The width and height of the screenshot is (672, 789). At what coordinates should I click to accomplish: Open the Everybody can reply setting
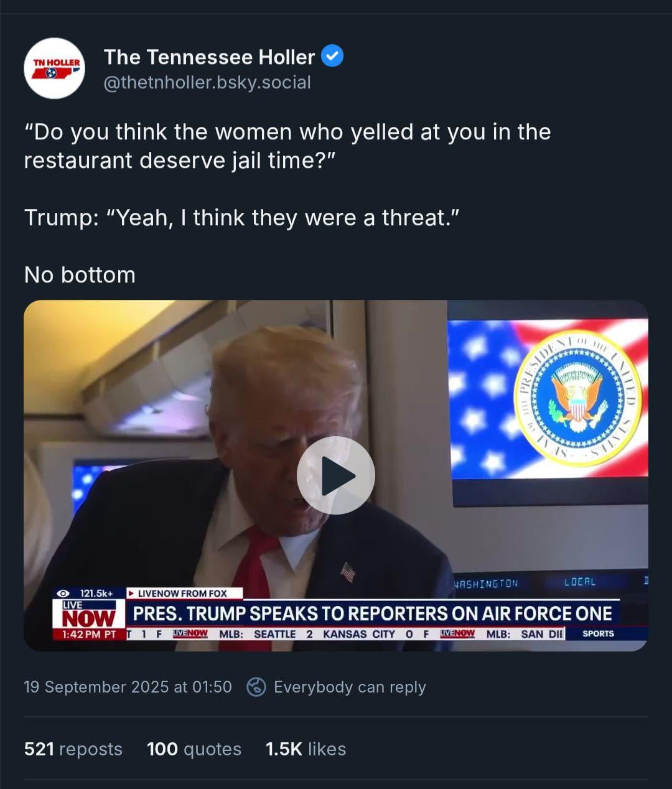[x=350, y=687]
